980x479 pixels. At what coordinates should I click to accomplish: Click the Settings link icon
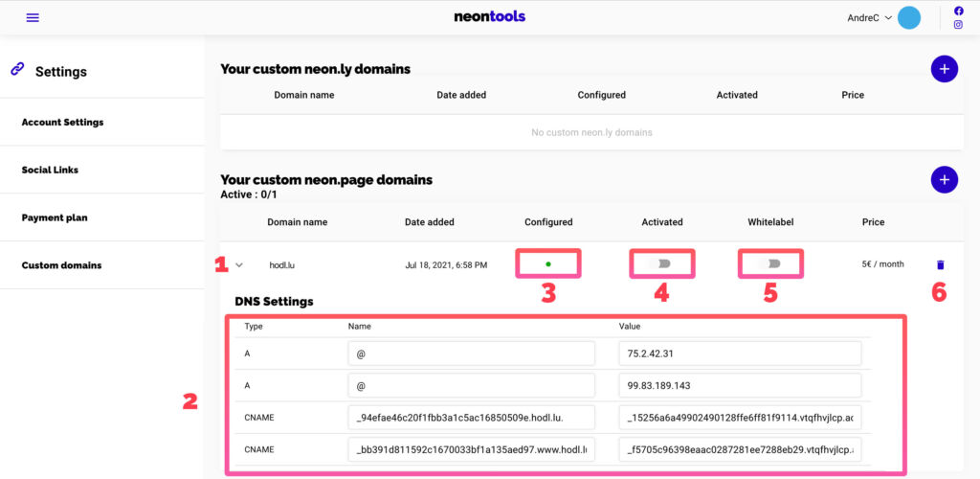(17, 68)
